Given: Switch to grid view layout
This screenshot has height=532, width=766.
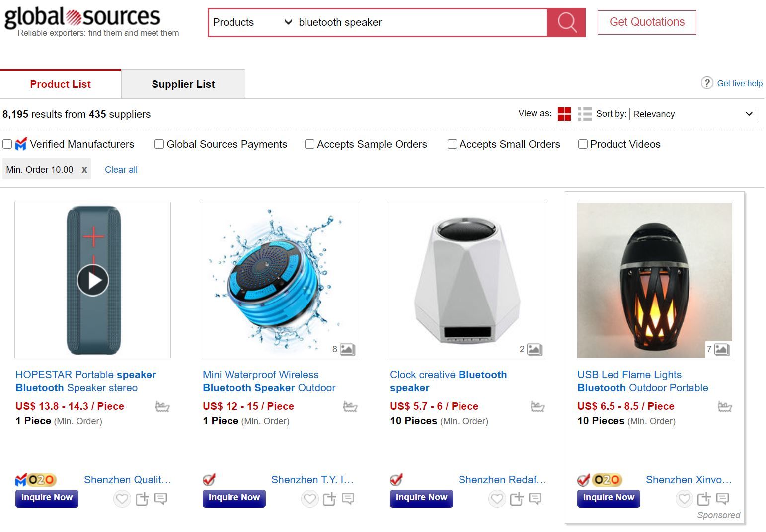Looking at the screenshot, I should pyautogui.click(x=564, y=114).
